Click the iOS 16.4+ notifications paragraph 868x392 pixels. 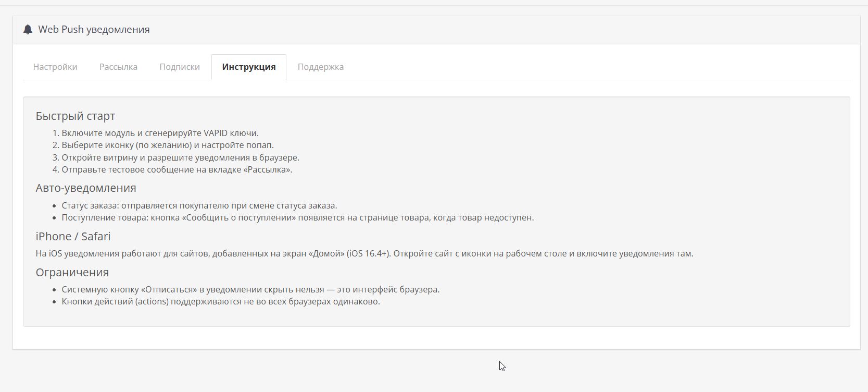pos(364,253)
